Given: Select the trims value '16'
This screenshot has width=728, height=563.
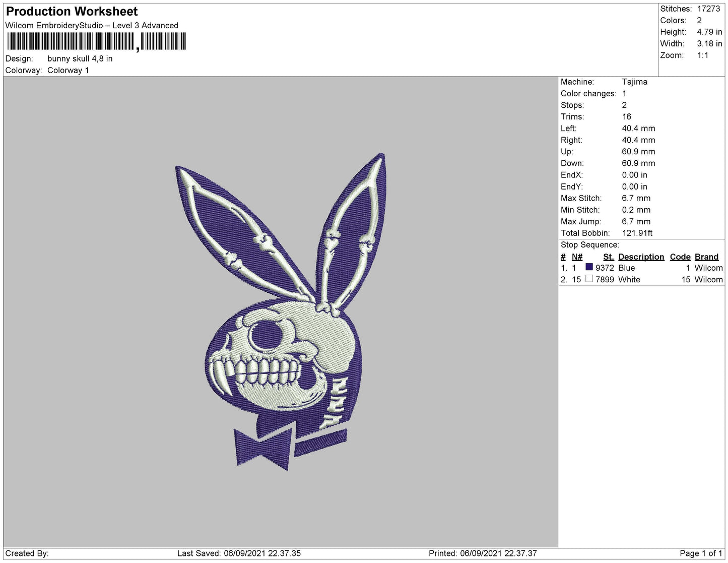Looking at the screenshot, I should click(627, 116).
